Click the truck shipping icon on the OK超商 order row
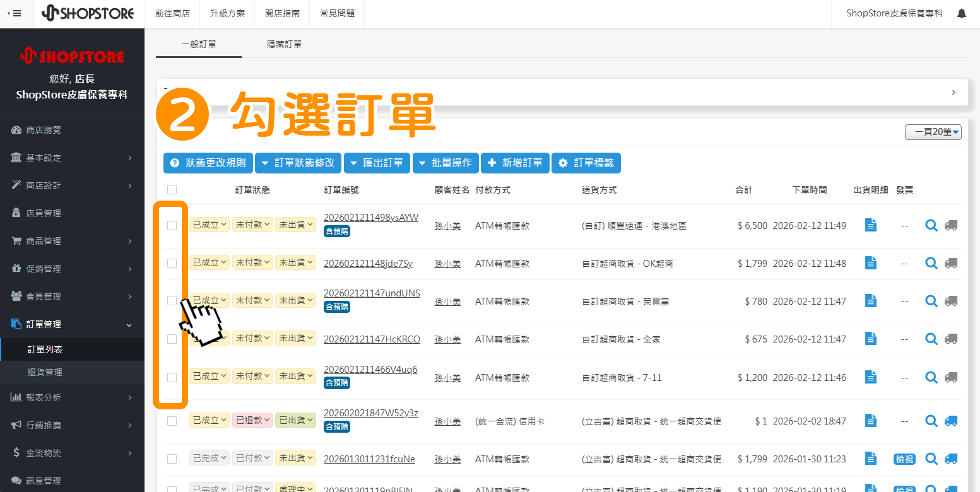The image size is (980, 492). [951, 262]
